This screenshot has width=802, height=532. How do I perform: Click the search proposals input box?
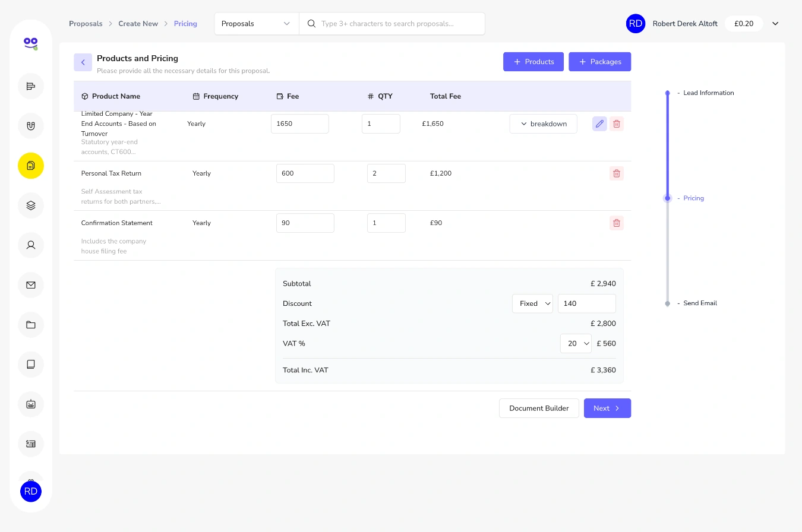[392, 24]
